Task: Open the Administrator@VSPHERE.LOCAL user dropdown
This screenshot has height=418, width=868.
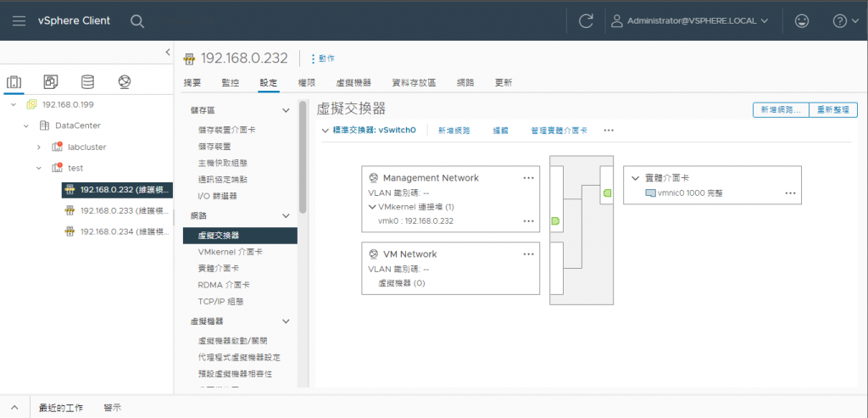Action: [689, 20]
